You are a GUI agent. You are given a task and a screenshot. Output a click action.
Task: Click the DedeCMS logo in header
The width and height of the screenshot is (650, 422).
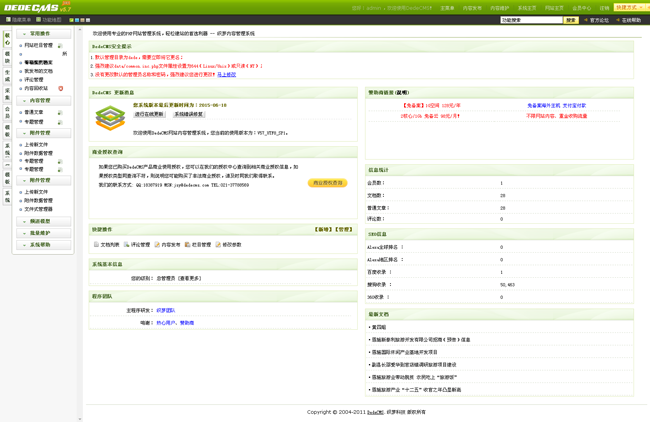coord(37,7)
